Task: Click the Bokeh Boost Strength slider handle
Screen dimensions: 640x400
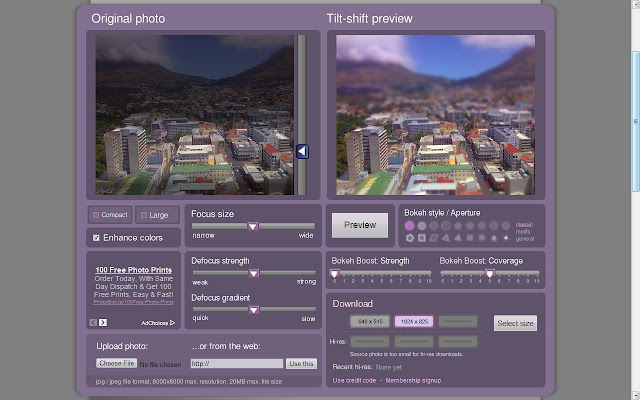Action: 335,273
